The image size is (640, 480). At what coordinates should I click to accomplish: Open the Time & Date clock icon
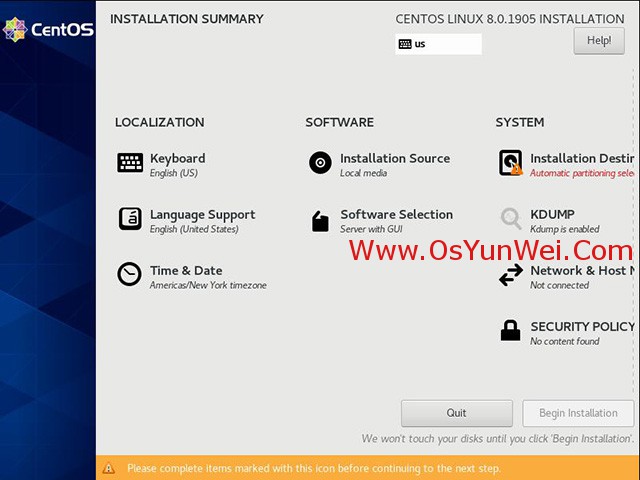[129, 274]
